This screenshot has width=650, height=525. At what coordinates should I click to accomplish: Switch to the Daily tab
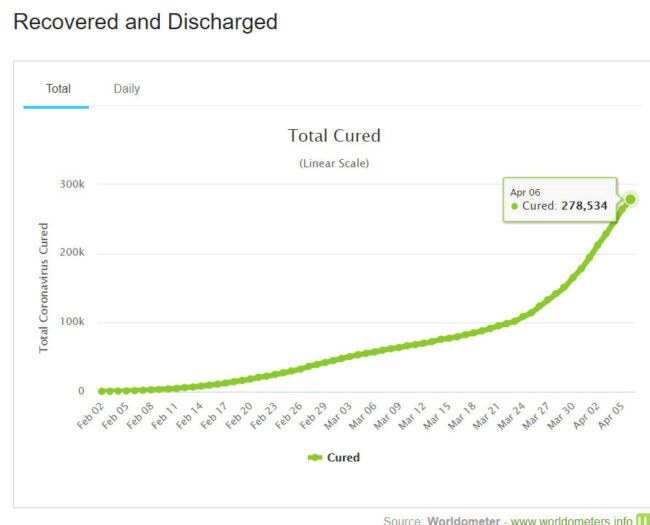[126, 89]
